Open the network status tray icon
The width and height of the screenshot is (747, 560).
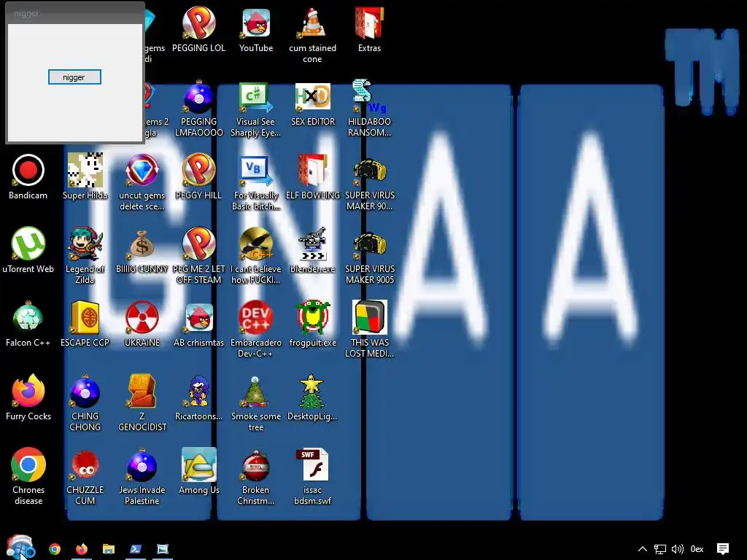tap(659, 549)
